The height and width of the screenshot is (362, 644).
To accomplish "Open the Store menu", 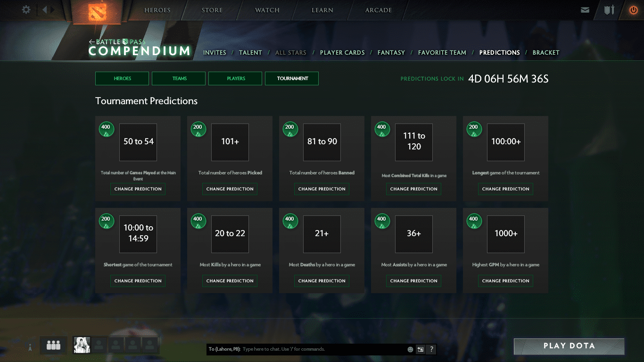I will pos(212,10).
